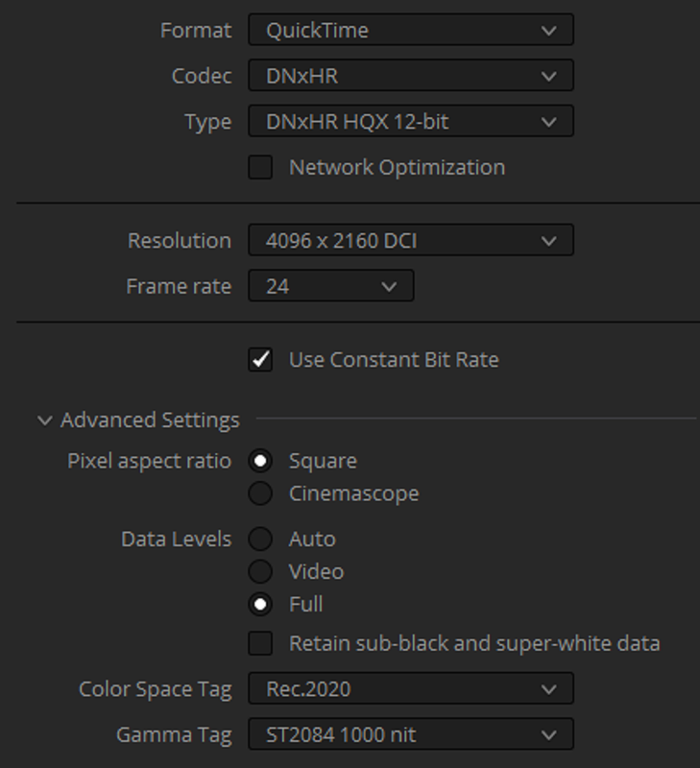This screenshot has width=700, height=768.
Task: Open the Format dropdown showing QuickTime
Action: [x=411, y=30]
